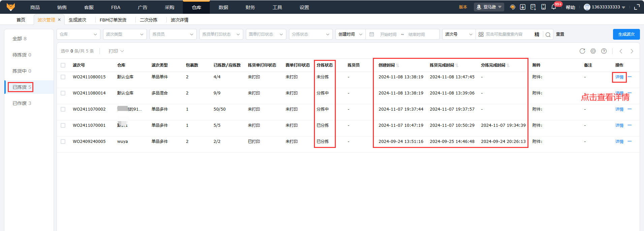644x231 pixels.
Task: Open more actions for WO2411070002
Action: pos(630,109)
